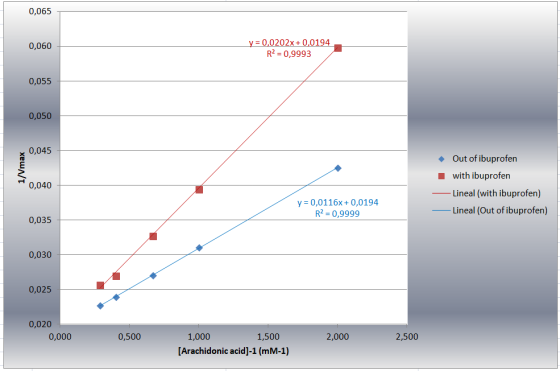The height and width of the screenshot is (371, 560).
Task: Click the [Arachidonic acid]-1 (mM-1) axis title
Action: point(233,351)
